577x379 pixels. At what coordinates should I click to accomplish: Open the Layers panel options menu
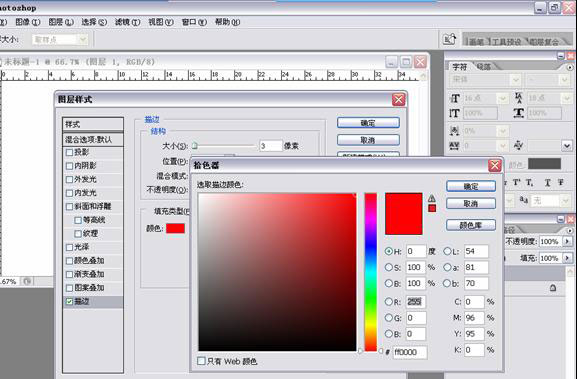coord(570,231)
